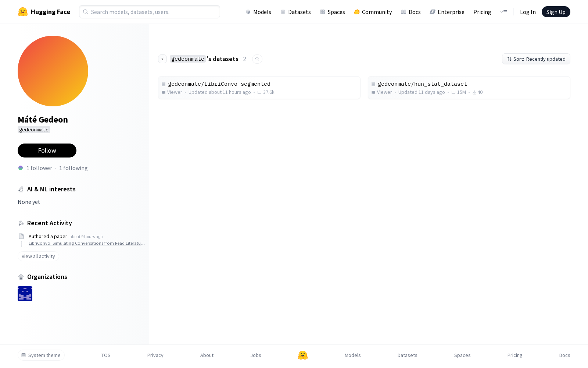Click the row-count icon next to 15M
This screenshot has width=588, height=368.
[453, 92]
